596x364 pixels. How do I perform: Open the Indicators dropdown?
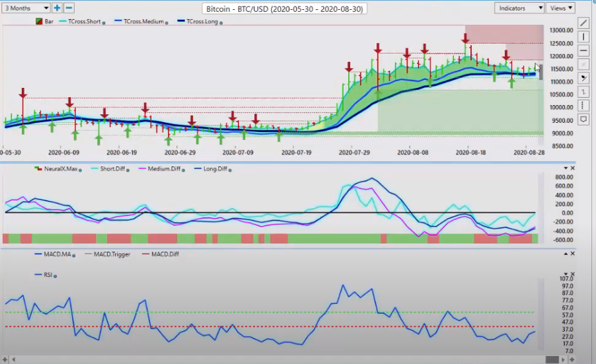[519, 8]
